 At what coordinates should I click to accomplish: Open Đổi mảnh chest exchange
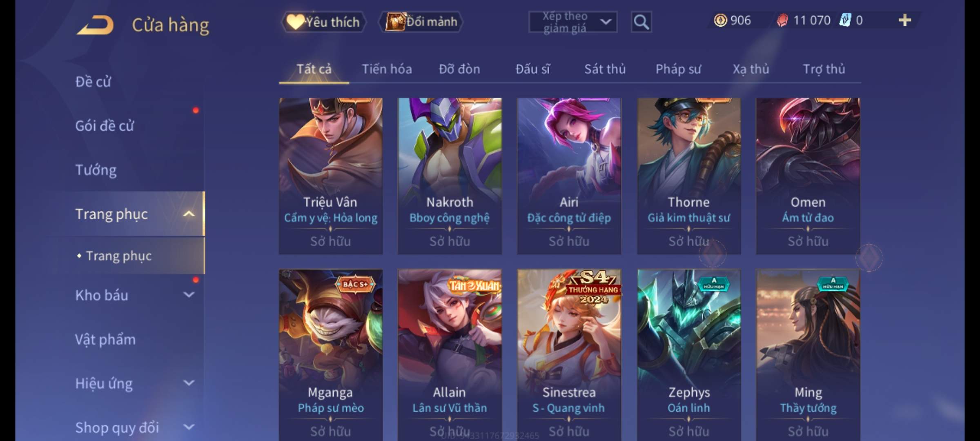(x=421, y=22)
